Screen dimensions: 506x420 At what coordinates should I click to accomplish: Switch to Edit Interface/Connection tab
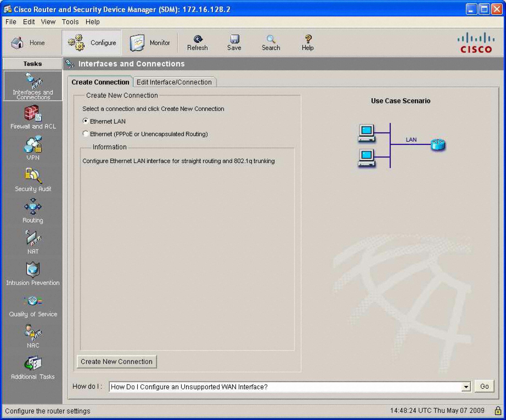(x=174, y=82)
